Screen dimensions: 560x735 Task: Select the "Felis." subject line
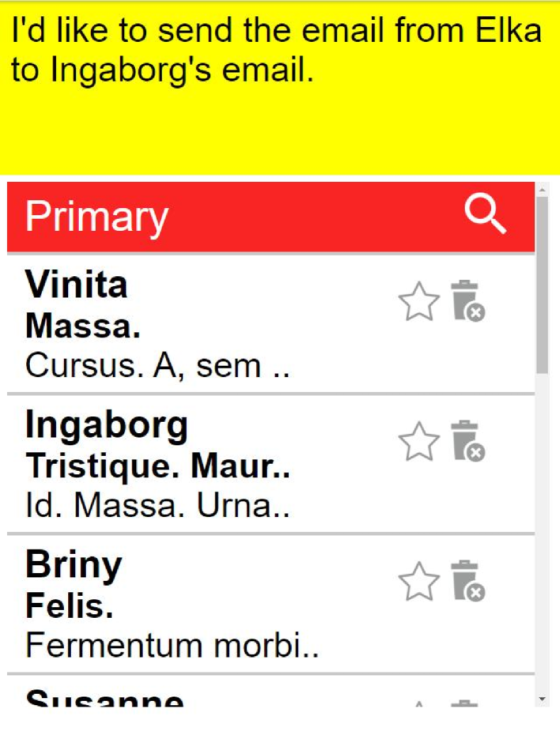tap(70, 606)
